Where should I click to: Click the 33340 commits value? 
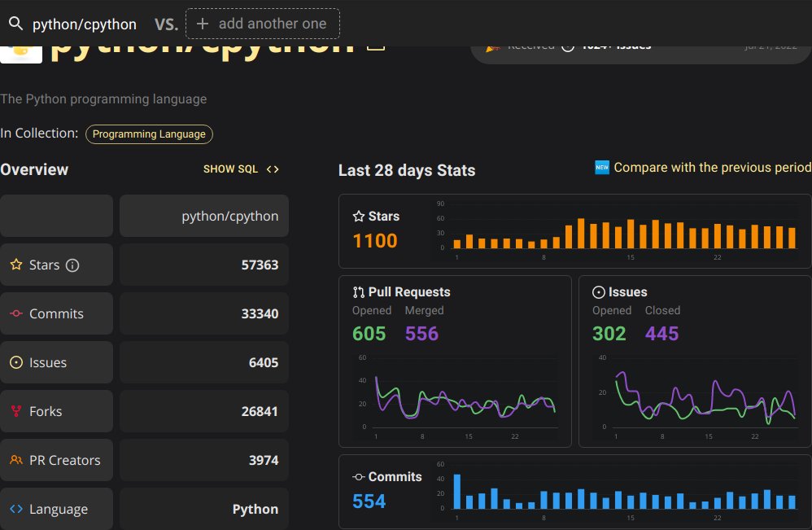click(260, 313)
